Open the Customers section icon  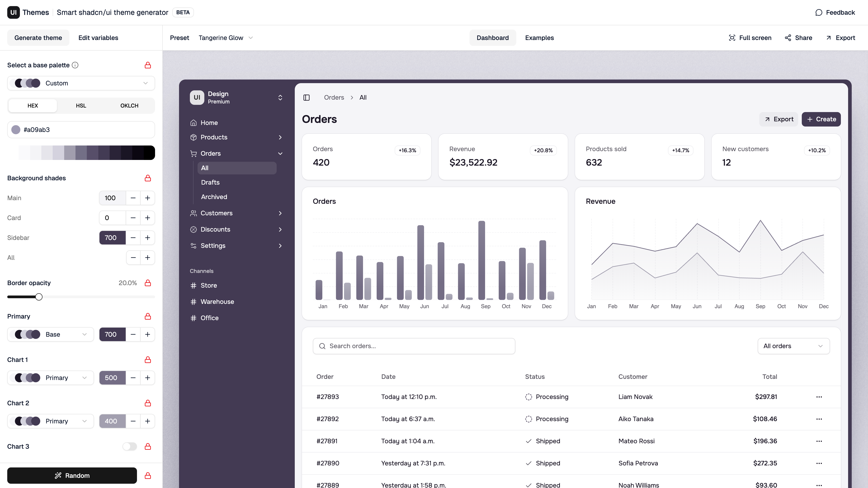(193, 213)
